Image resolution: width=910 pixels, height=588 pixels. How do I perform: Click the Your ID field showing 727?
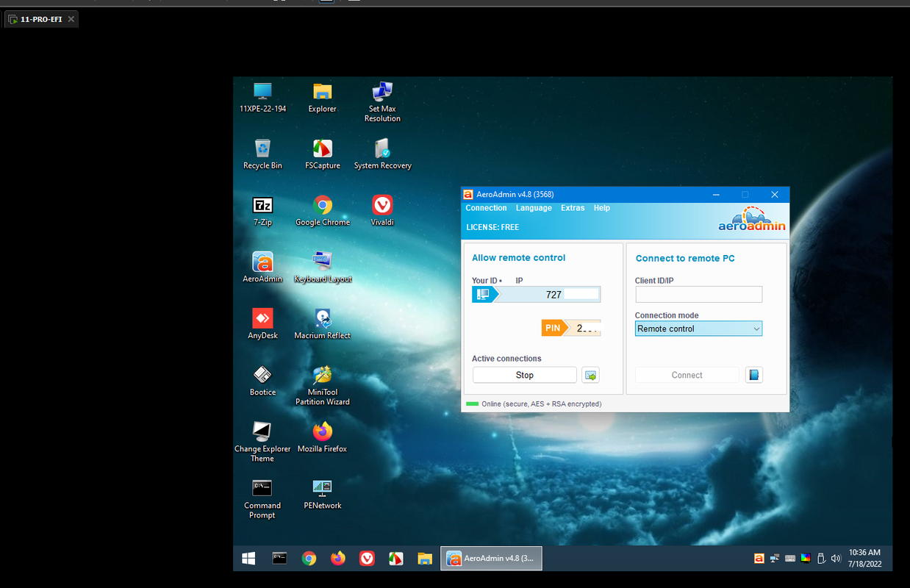pos(550,295)
